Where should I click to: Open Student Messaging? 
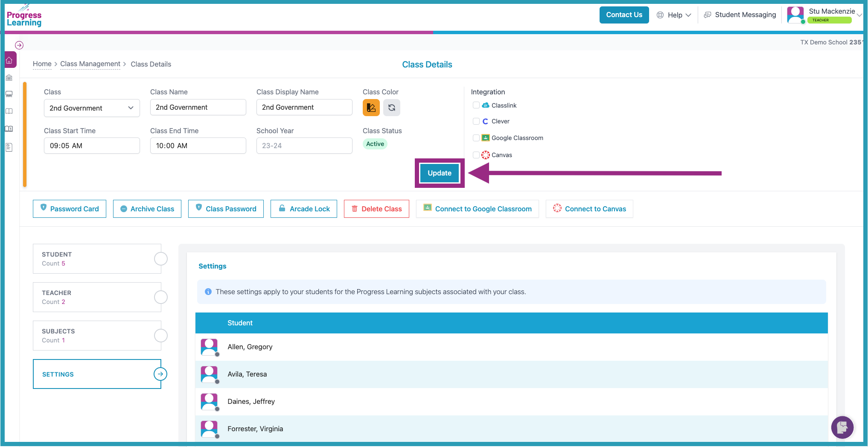740,15
